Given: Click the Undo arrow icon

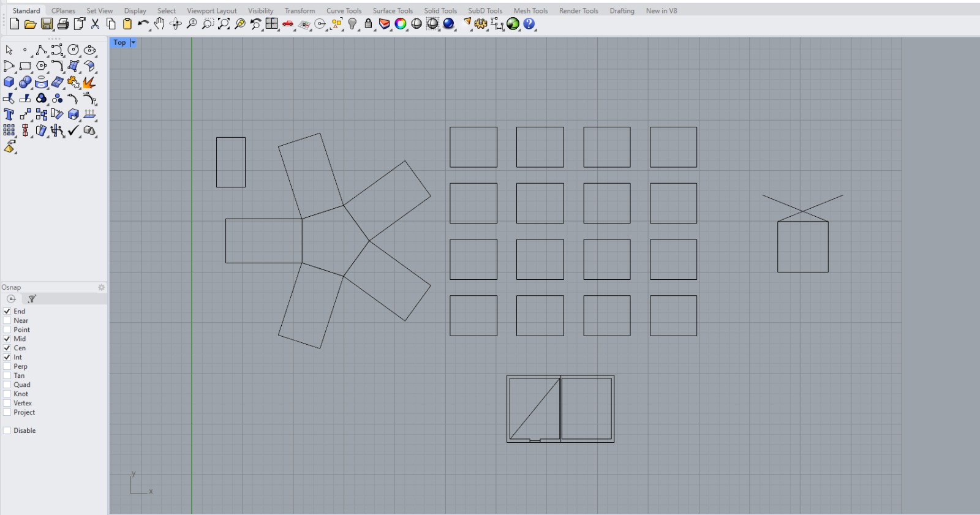Looking at the screenshot, I should pyautogui.click(x=143, y=24).
